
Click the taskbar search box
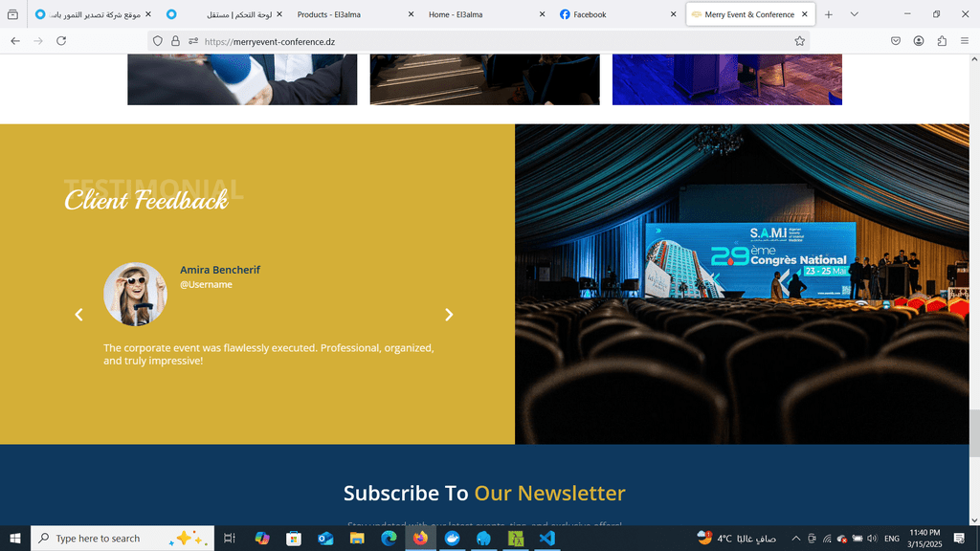click(x=122, y=538)
